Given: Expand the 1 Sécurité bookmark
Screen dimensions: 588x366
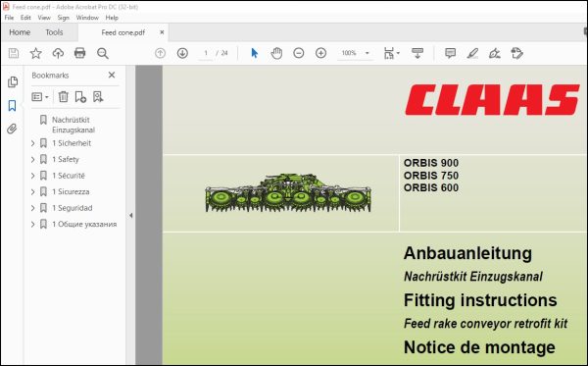Looking at the screenshot, I should pyautogui.click(x=32, y=176).
